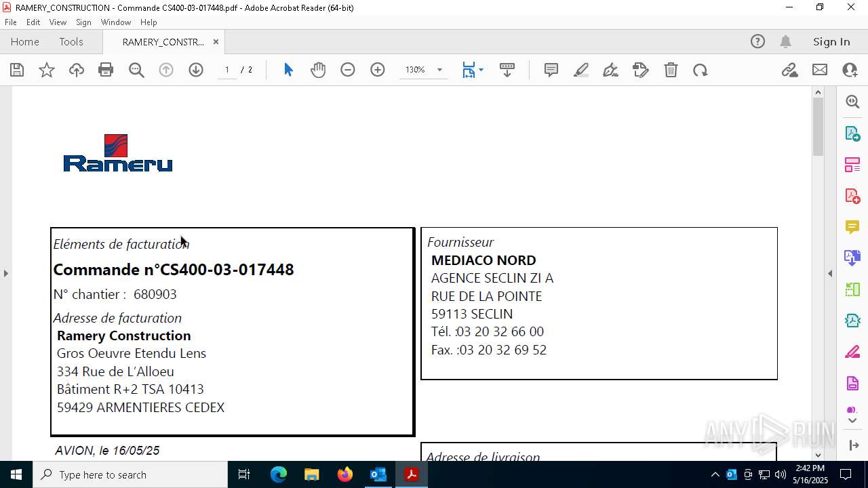This screenshot has height=488, width=868.
Task: Click the page number field
Action: coord(227,70)
